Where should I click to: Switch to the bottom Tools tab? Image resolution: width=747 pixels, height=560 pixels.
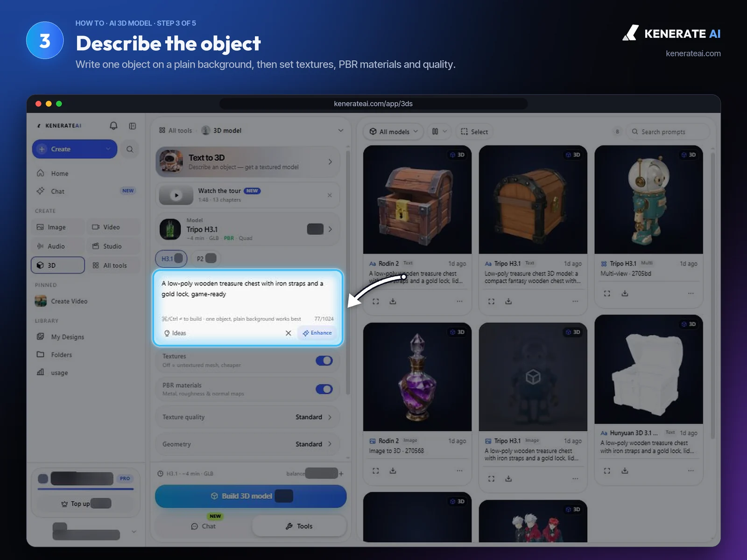(x=299, y=526)
